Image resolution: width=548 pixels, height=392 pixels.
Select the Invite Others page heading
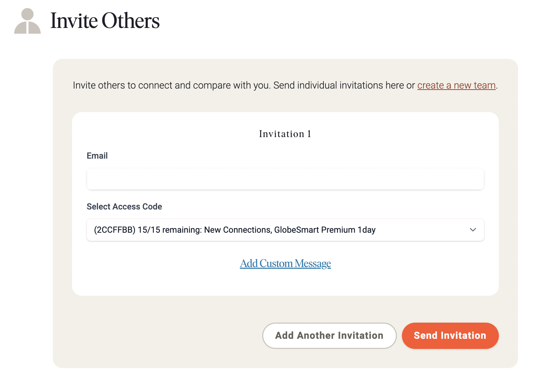[x=105, y=21]
